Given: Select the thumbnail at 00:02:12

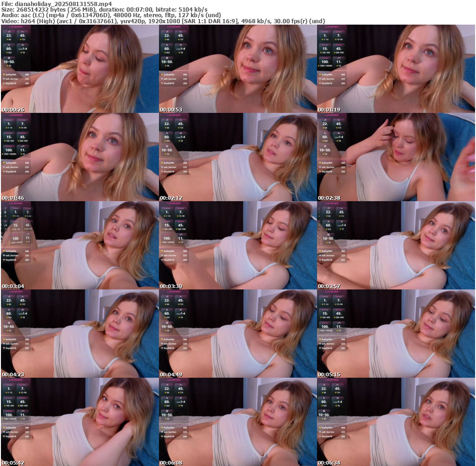Looking at the screenshot, I should (238, 157).
